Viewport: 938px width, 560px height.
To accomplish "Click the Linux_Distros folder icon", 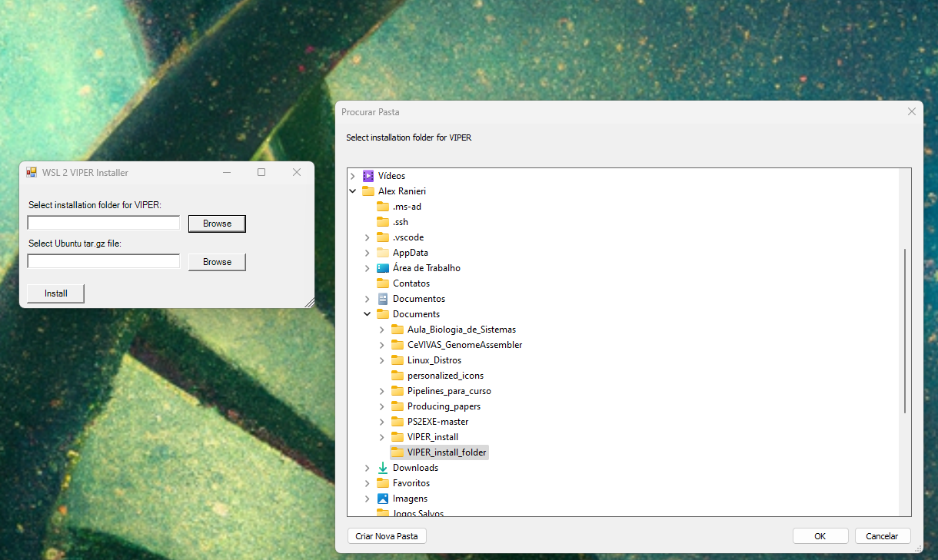I will (397, 360).
